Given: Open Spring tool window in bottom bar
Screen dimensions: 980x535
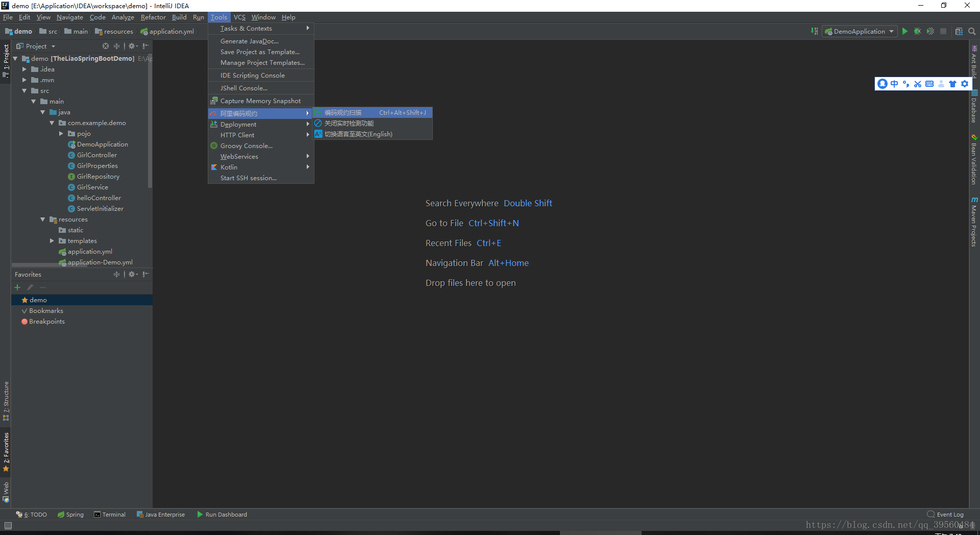Looking at the screenshot, I should (x=70, y=515).
